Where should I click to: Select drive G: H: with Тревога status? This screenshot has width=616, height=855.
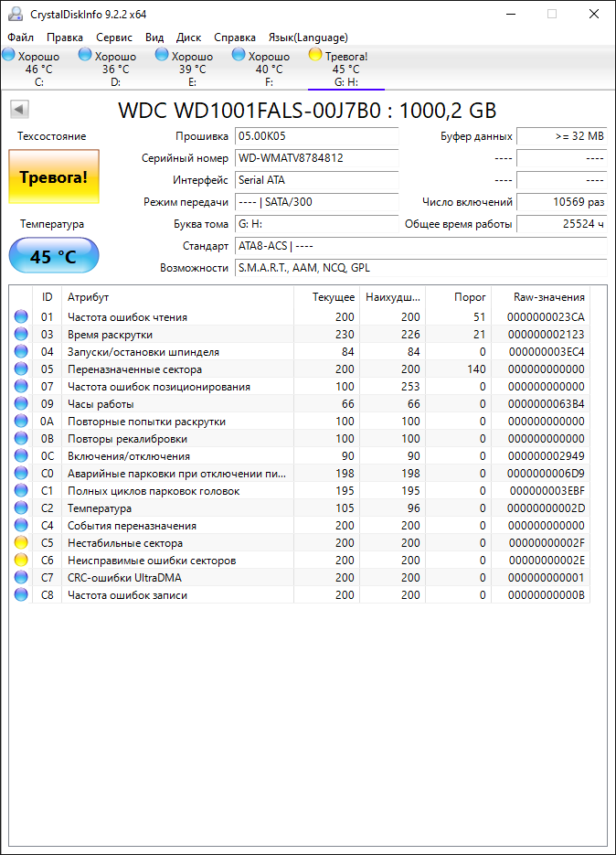(346, 69)
